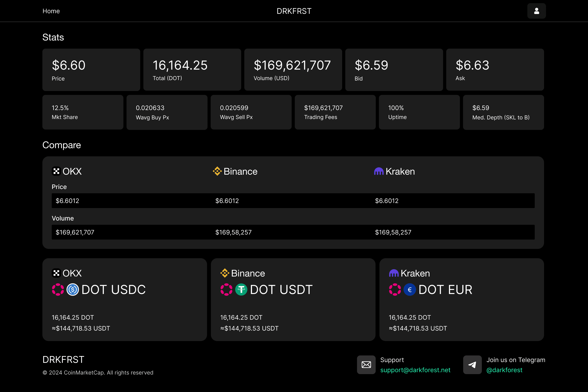Click the Euro currency icon

pyautogui.click(x=410, y=290)
